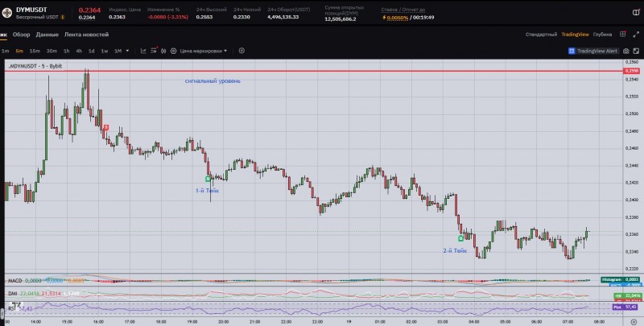Switch to Глубина depth chart
The width and height of the screenshot is (644, 326).
point(602,35)
